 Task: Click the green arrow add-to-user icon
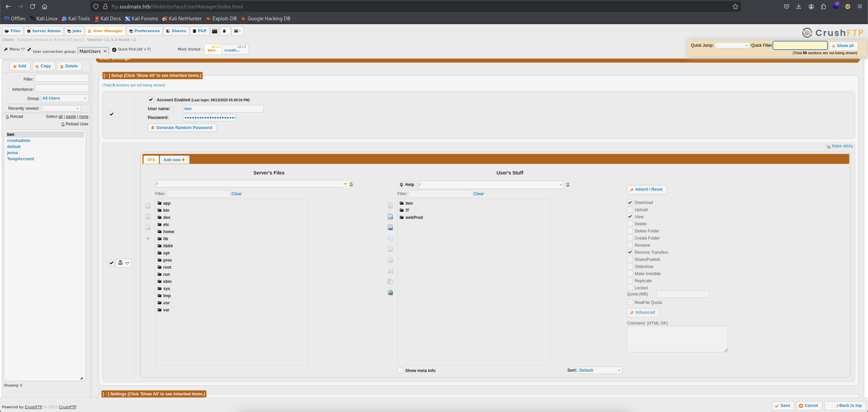click(x=148, y=238)
